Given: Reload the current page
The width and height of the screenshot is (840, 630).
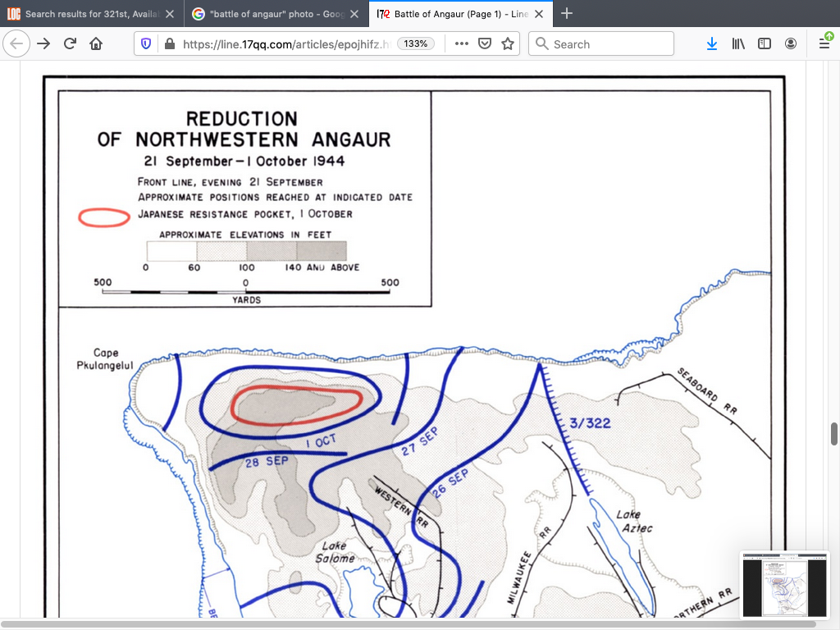Looking at the screenshot, I should click(71, 44).
